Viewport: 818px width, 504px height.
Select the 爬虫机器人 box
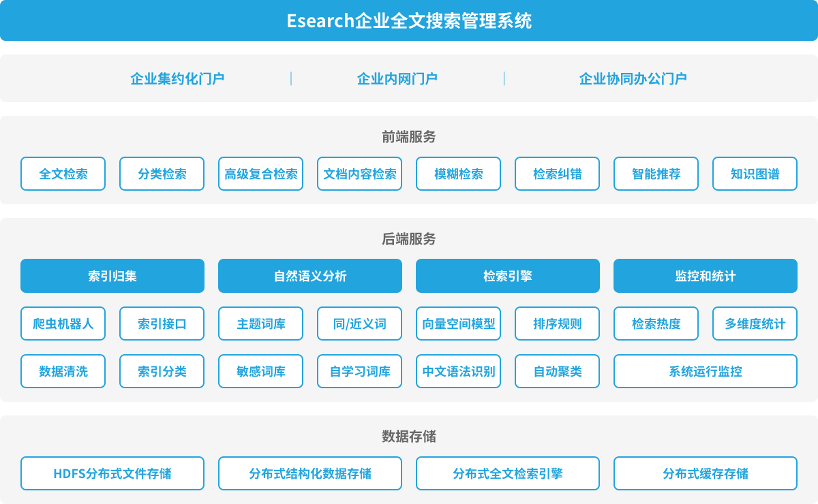pos(63,324)
